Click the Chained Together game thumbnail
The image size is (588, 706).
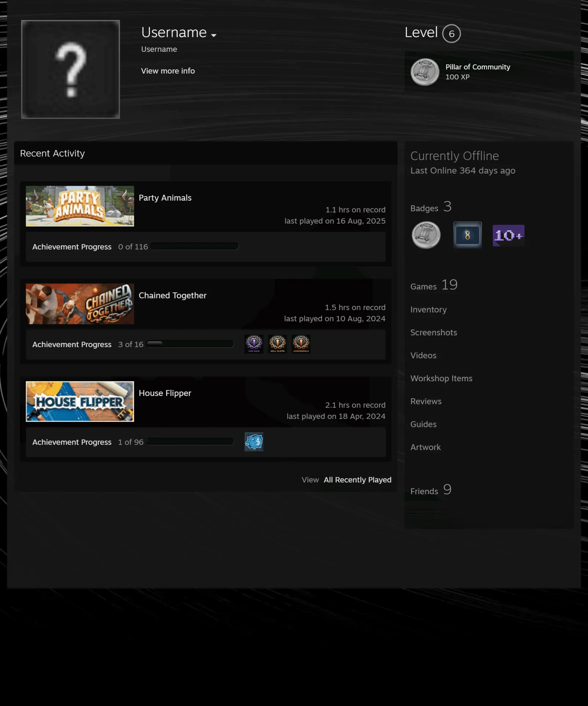pyautogui.click(x=80, y=304)
